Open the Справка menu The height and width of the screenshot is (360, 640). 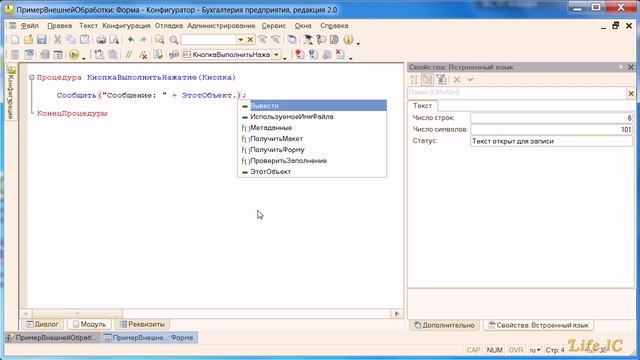pyautogui.click(x=334, y=25)
